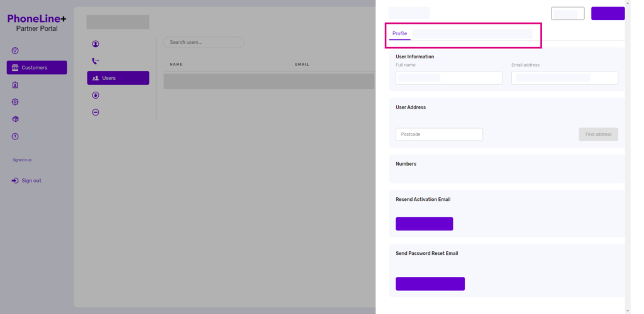
Task: Click the circular icon below Users
Action: click(x=96, y=95)
